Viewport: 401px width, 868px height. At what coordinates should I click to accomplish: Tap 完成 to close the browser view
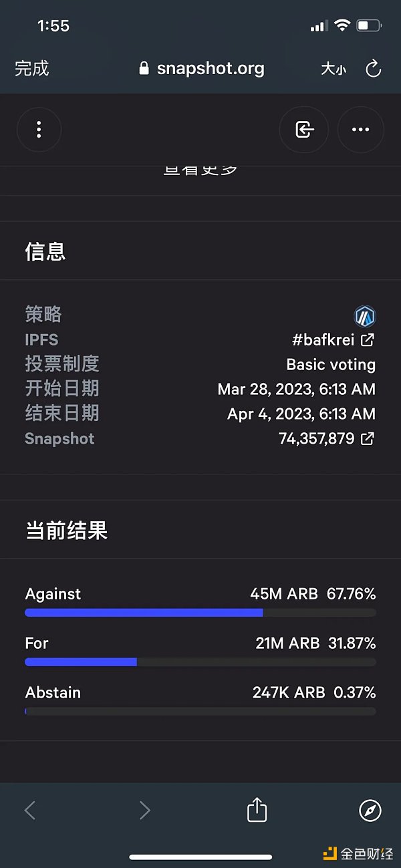pyautogui.click(x=31, y=68)
